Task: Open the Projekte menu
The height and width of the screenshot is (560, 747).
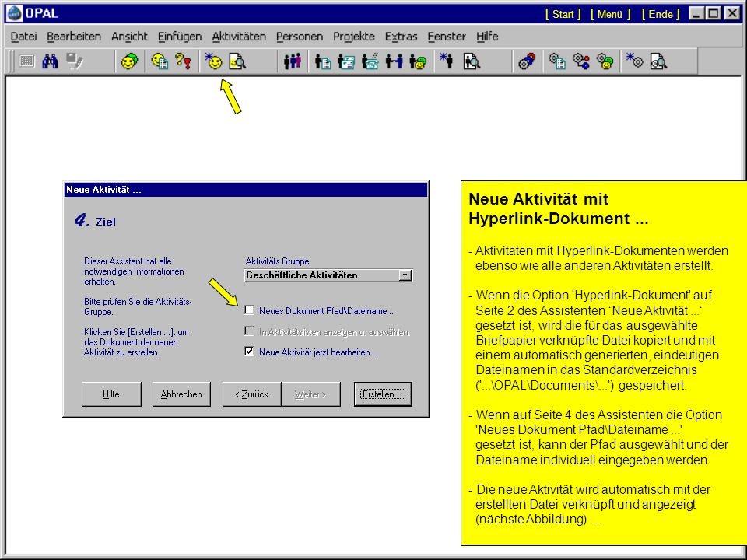Action: [x=353, y=37]
